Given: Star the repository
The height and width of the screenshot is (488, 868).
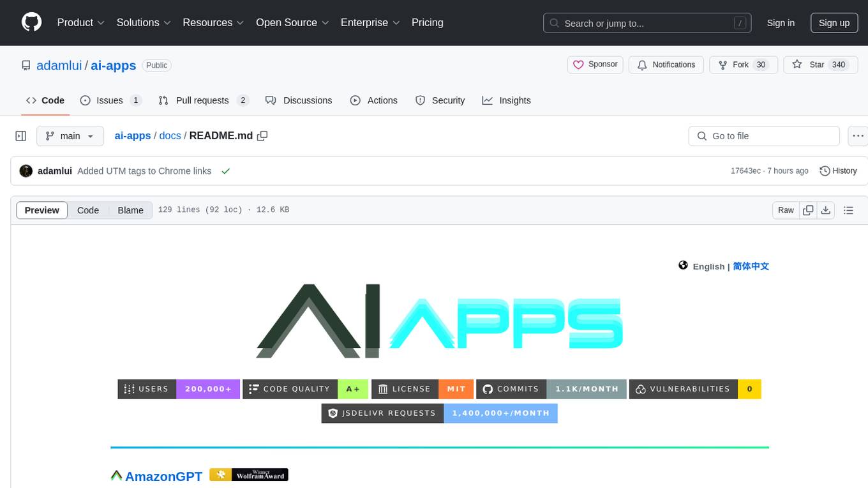Looking at the screenshot, I should pyautogui.click(x=820, y=65).
